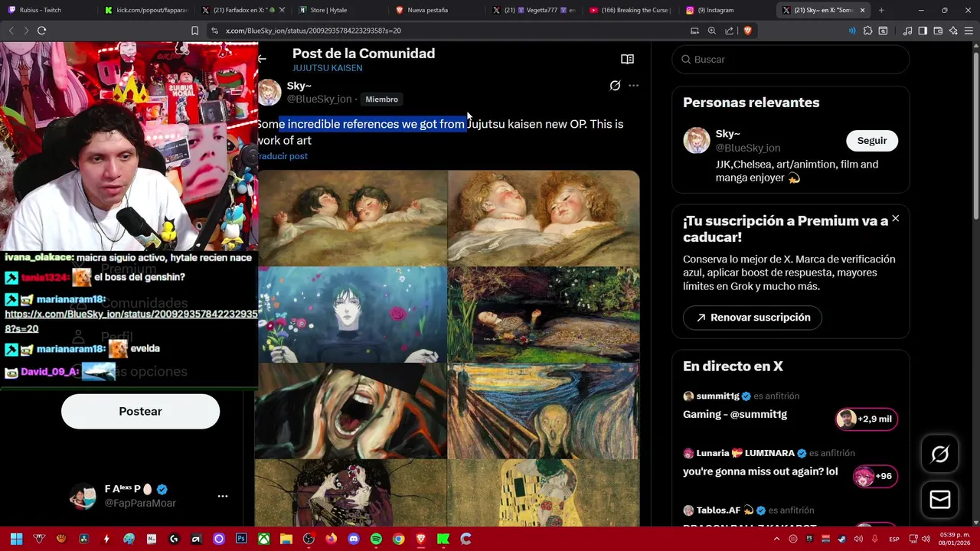980x551 pixels.
Task: Toggle the microphone icon in system tray
Action: [876, 539]
